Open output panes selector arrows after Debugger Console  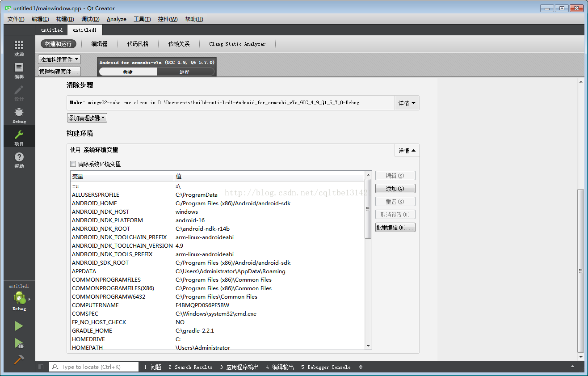(361, 367)
